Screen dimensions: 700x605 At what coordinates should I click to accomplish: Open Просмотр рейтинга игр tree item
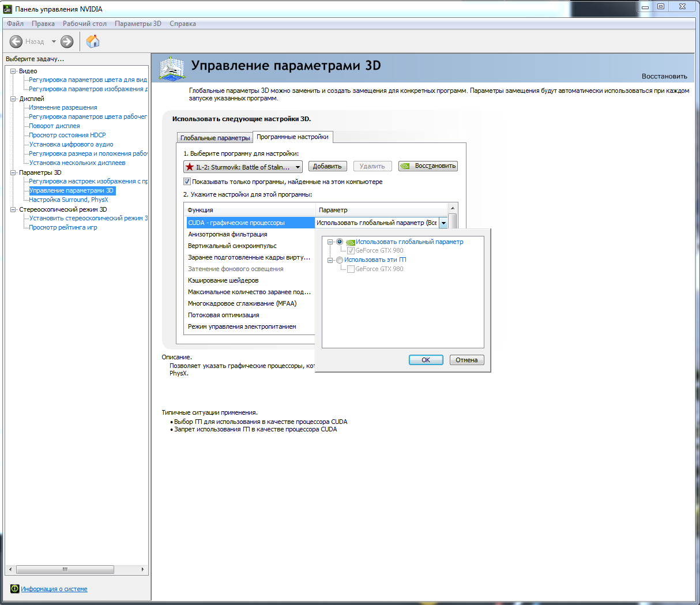63,227
